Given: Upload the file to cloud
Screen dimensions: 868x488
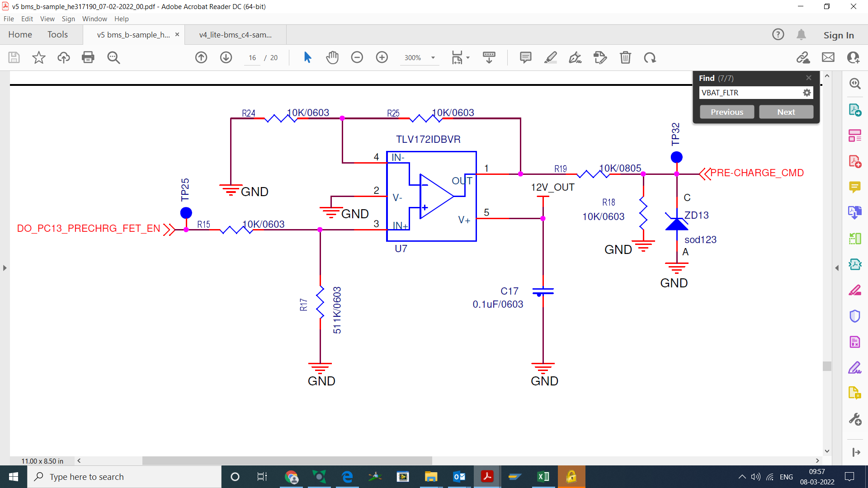Looking at the screenshot, I should [64, 57].
